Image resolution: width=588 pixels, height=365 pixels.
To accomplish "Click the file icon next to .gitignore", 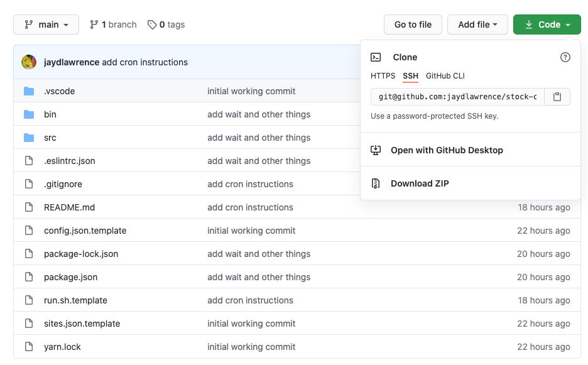I will pyautogui.click(x=29, y=184).
